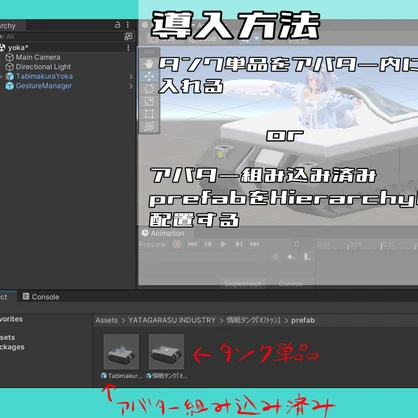
Task: Select the Rect tool in Scene view
Action: [149, 114]
